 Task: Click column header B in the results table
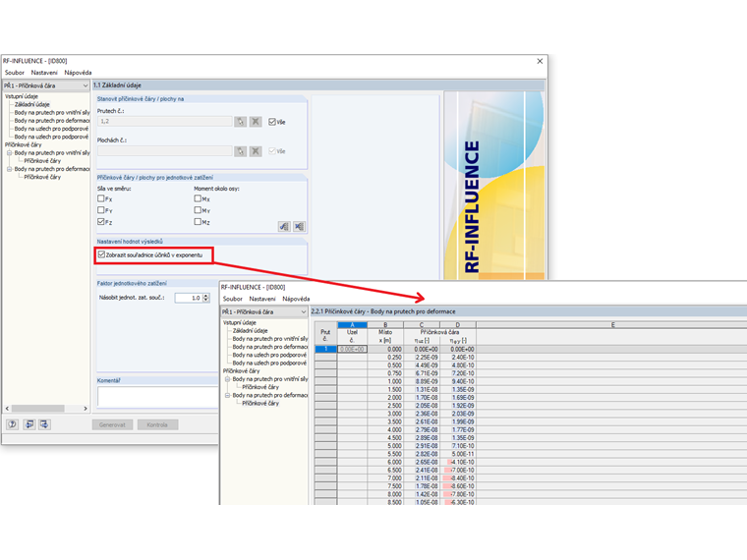click(385, 325)
